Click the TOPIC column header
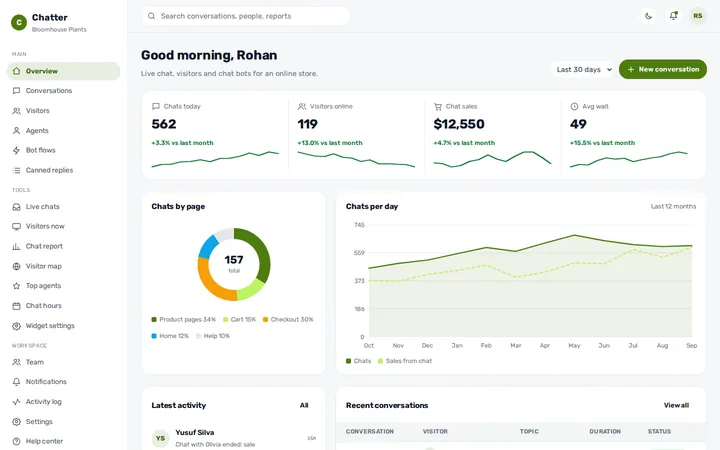This screenshot has width=720, height=450. tap(529, 432)
